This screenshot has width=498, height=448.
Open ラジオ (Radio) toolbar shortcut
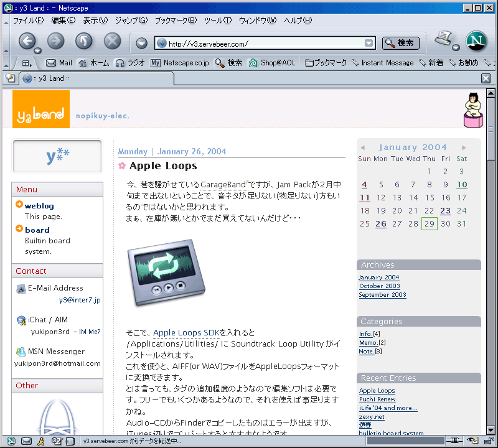coord(130,63)
